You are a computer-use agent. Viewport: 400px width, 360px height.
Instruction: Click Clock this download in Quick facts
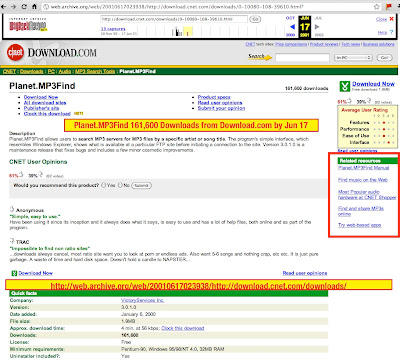[183, 328]
